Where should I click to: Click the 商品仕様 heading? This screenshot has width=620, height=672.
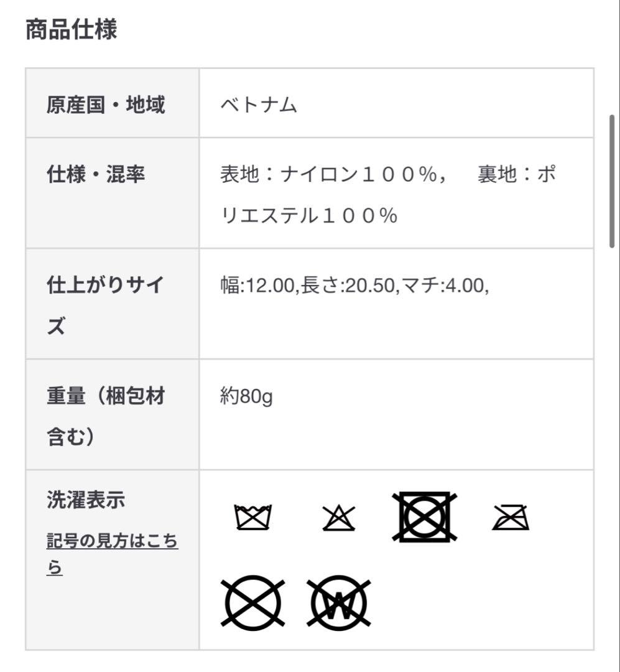point(71,30)
